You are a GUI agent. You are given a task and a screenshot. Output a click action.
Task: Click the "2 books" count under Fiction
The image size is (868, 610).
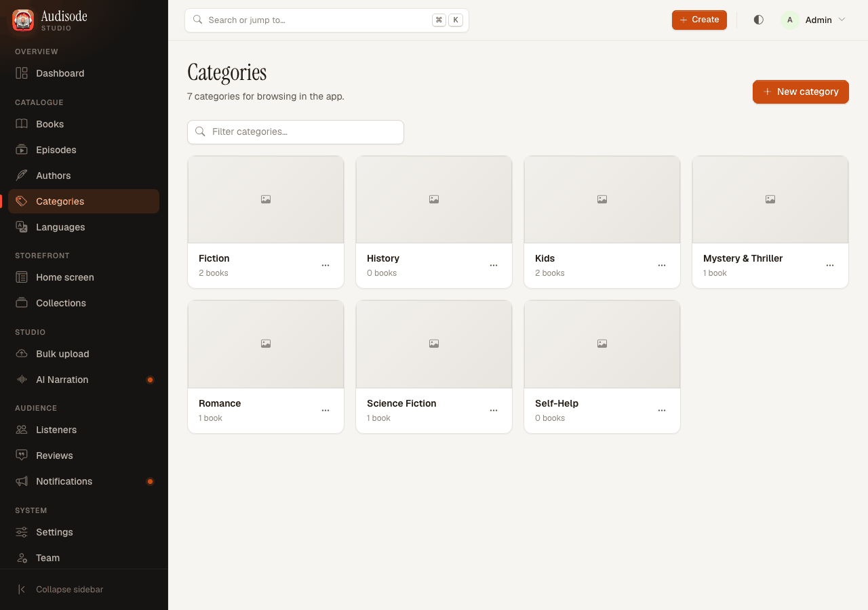pos(214,273)
